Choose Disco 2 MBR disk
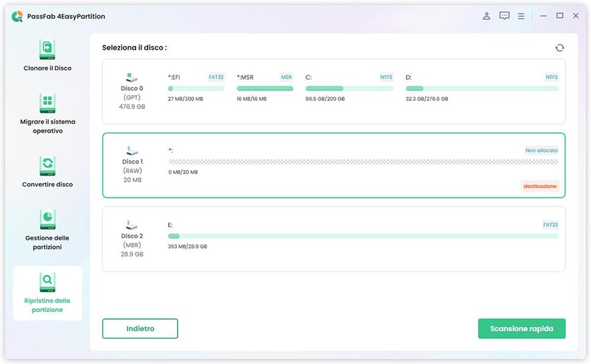This screenshot has width=591, height=364. pyautogui.click(x=131, y=240)
